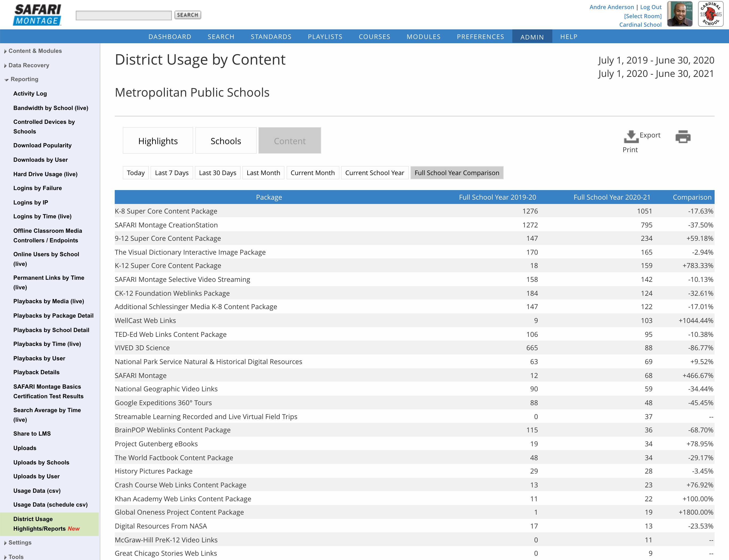Open the Share to LMS report
The image size is (729, 560).
click(x=32, y=433)
